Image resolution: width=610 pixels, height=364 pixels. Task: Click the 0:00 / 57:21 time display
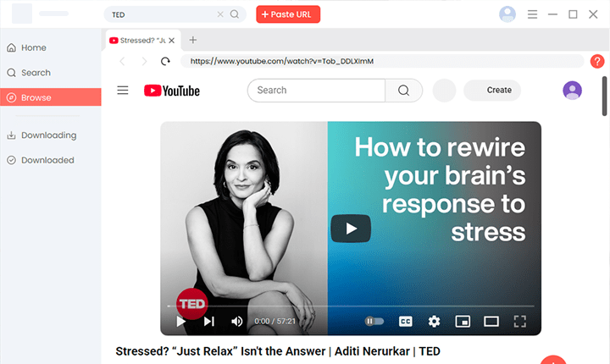(275, 321)
